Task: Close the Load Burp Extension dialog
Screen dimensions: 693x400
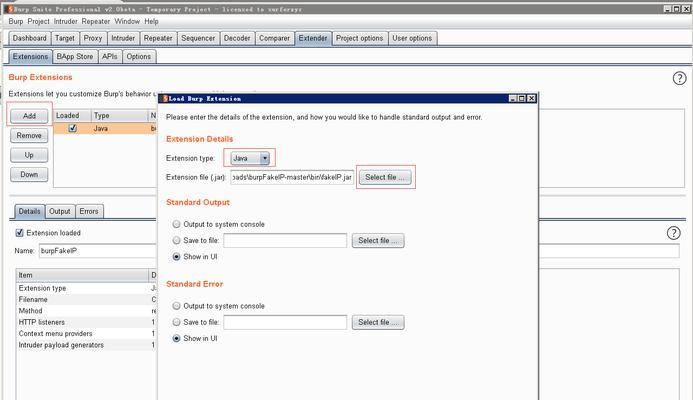Action: (x=532, y=98)
